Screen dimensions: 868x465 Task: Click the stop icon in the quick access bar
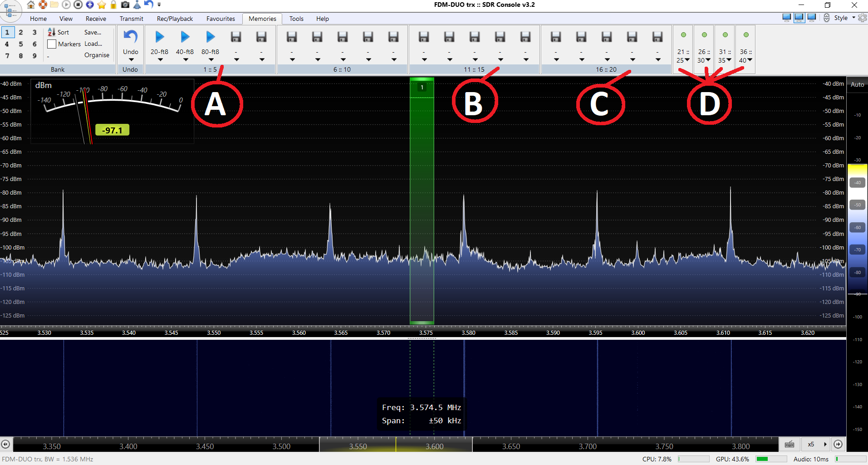[78, 5]
